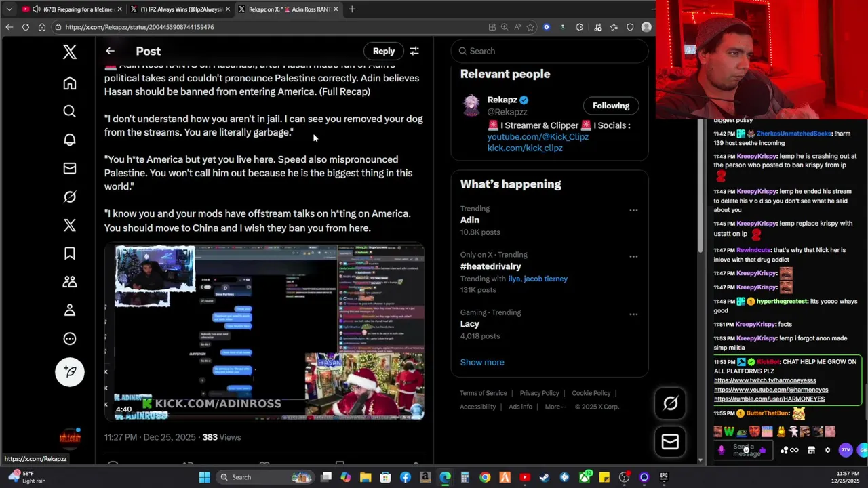Open Lacy gaming trending topic
The width and height of the screenshot is (868, 488).
[469, 324]
